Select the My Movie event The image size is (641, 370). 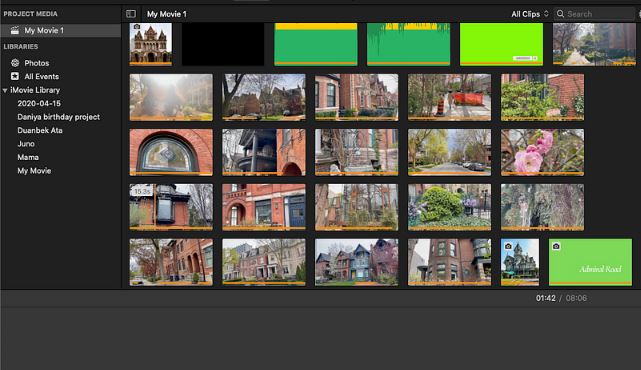pos(34,171)
